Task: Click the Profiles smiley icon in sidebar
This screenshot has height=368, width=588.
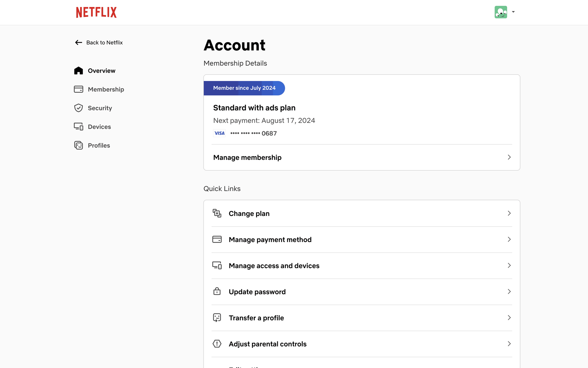Action: [78, 145]
